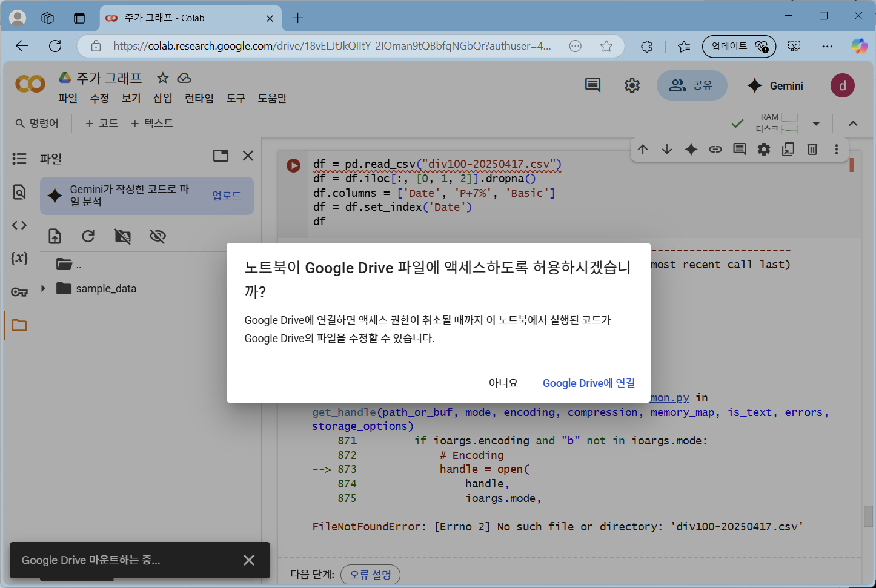This screenshot has height=588, width=876.
Task: Refresh the file browser
Action: [88, 236]
